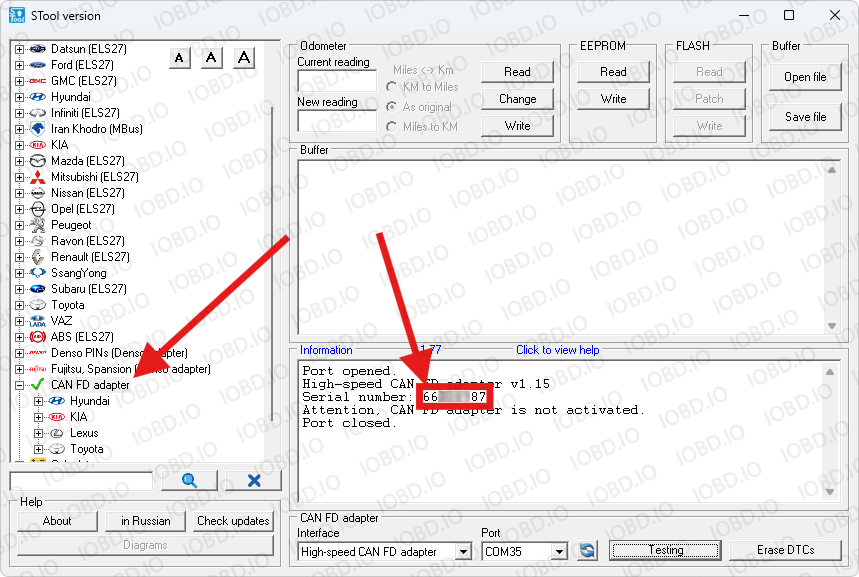The height and width of the screenshot is (577, 859).
Task: Click the smallest font size A button
Action: (179, 58)
